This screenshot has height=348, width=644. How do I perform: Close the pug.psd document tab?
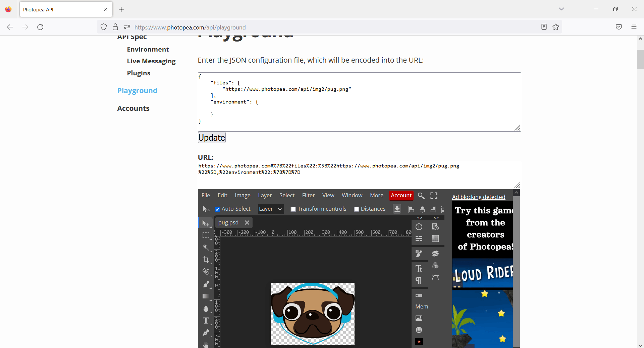pos(247,222)
